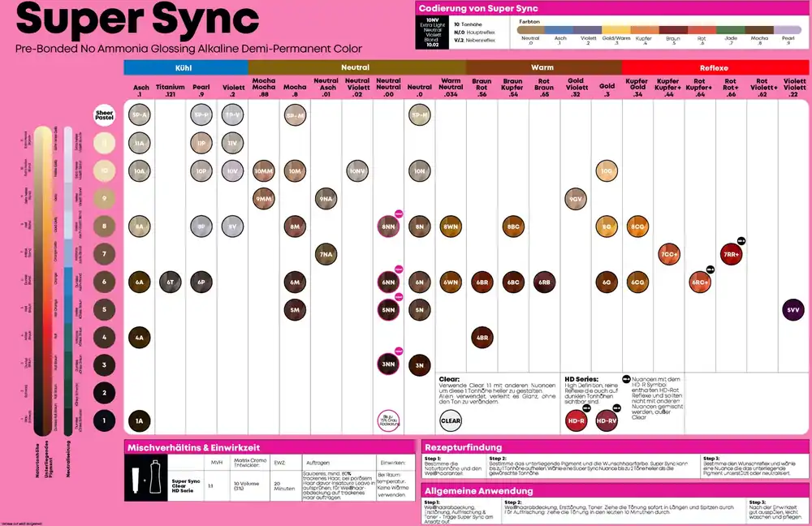Pick the 10NV neutral violet swatch

tap(357, 170)
